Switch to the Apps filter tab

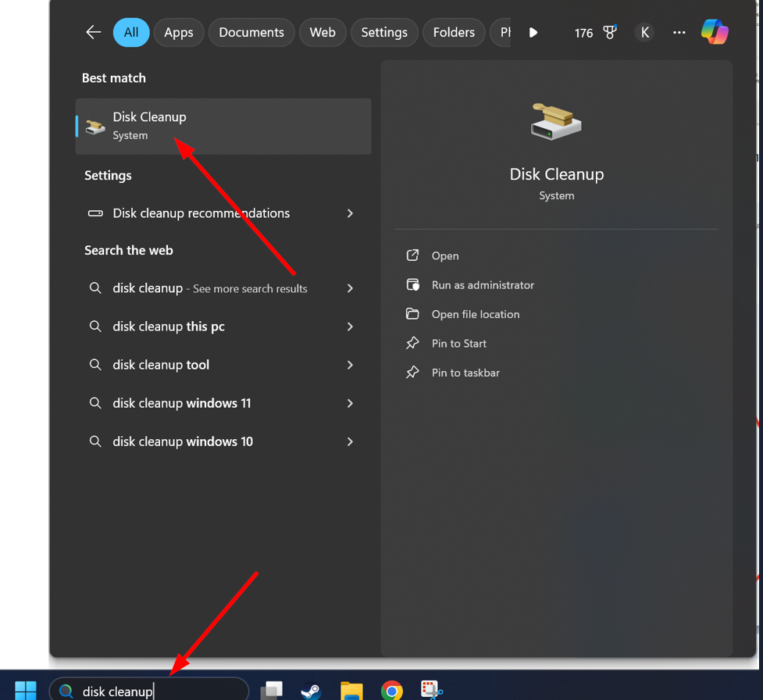click(x=178, y=32)
